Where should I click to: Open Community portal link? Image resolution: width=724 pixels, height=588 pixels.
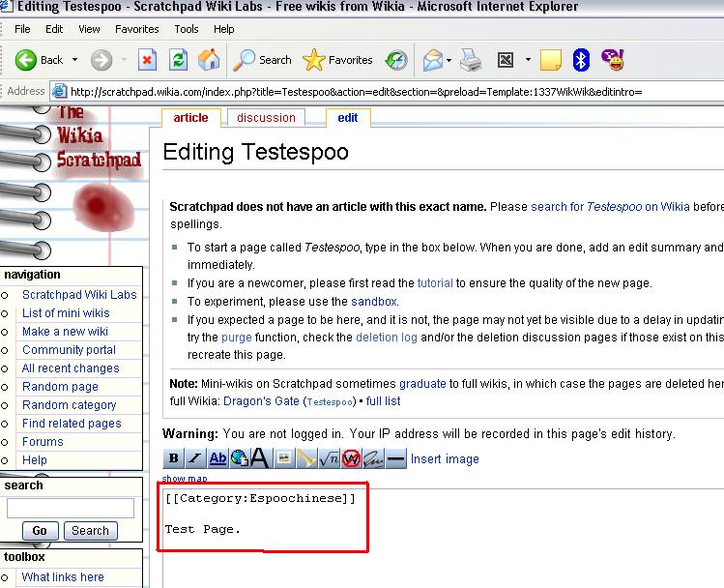click(69, 350)
